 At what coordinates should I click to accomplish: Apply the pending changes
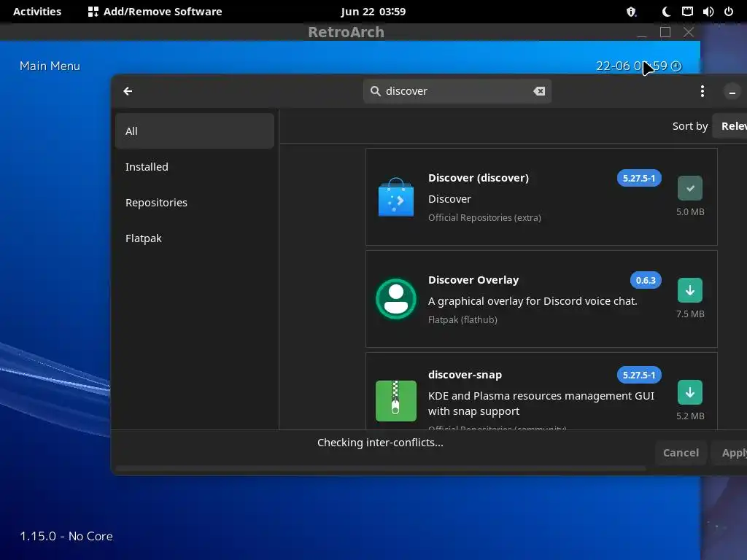(731, 453)
